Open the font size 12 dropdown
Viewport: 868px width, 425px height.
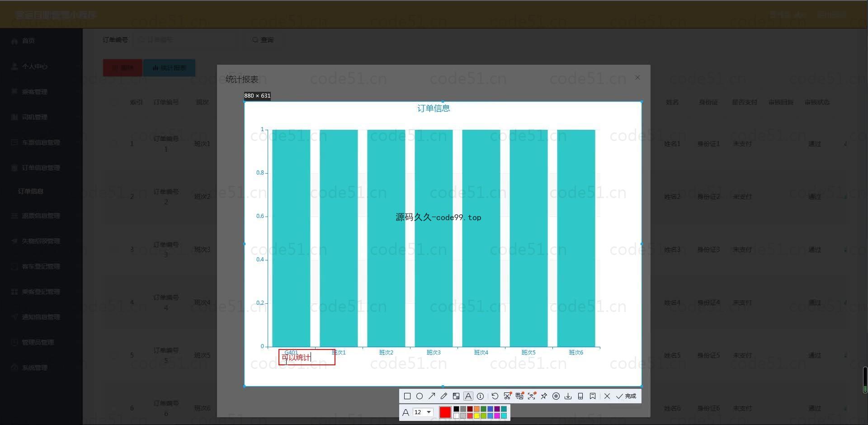[423, 412]
